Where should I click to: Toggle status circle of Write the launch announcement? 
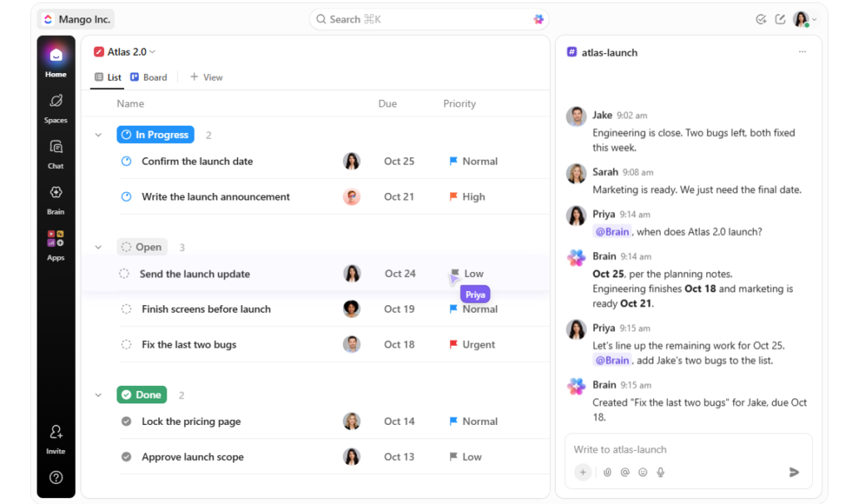[126, 196]
